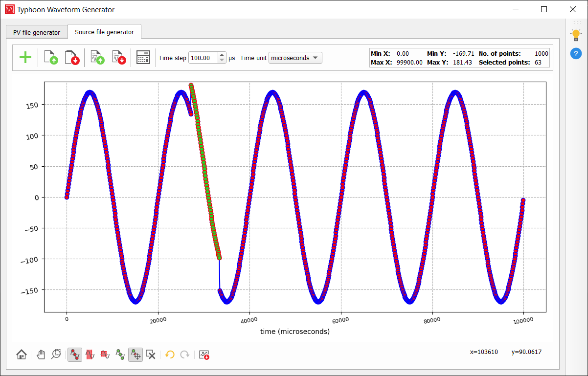588x376 pixels.
Task: Undo the last edit with yellow arrow
Action: tap(170, 355)
